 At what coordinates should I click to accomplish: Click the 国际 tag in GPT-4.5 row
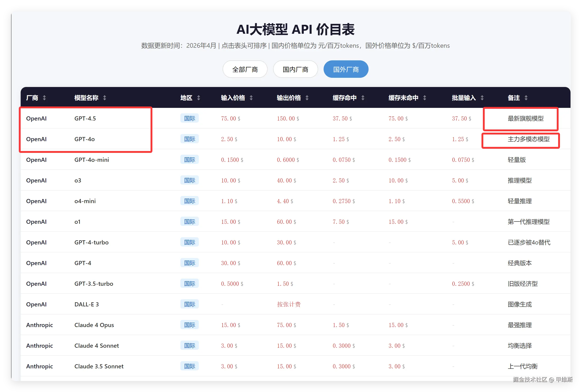tap(190, 118)
